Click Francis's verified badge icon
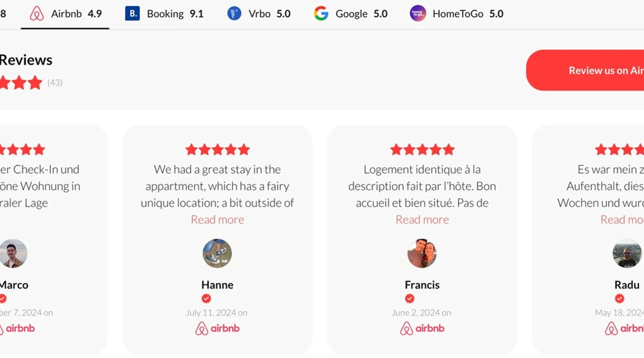This screenshot has width=644, height=358. pos(410,299)
